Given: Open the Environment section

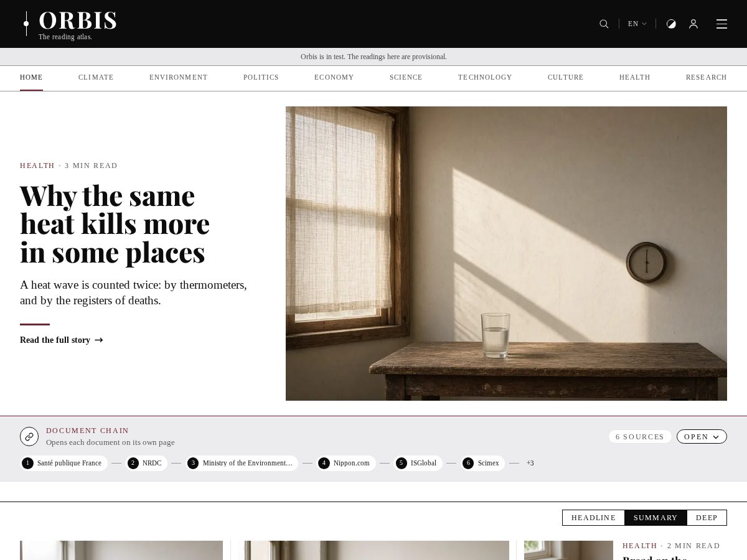Looking at the screenshot, I should [x=179, y=77].
